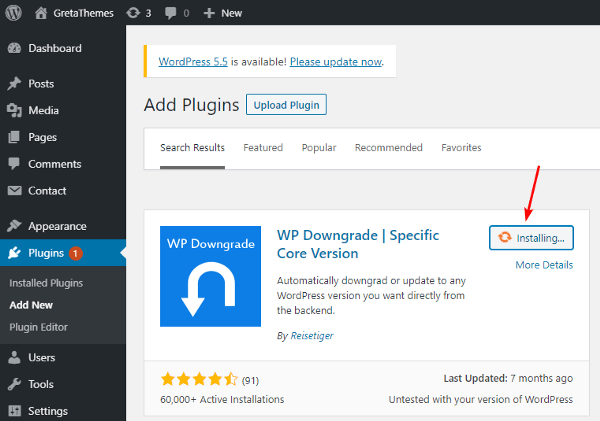Open the Users menu
600x421 pixels.
point(42,357)
